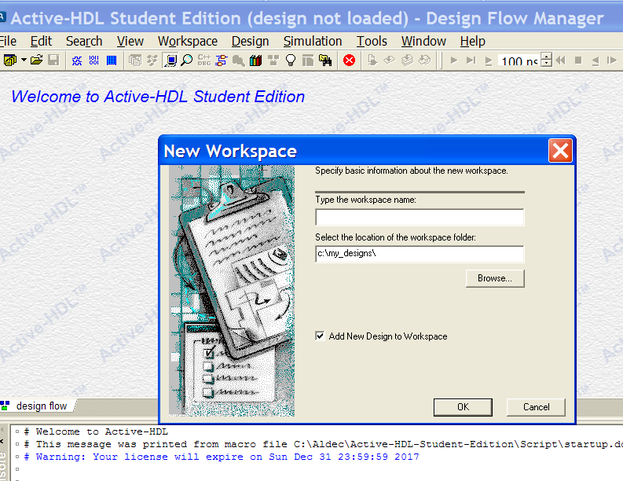Open the dropdown arrow beside the new workspace icon
Viewport: 623px width, 481px height.
coord(24,60)
